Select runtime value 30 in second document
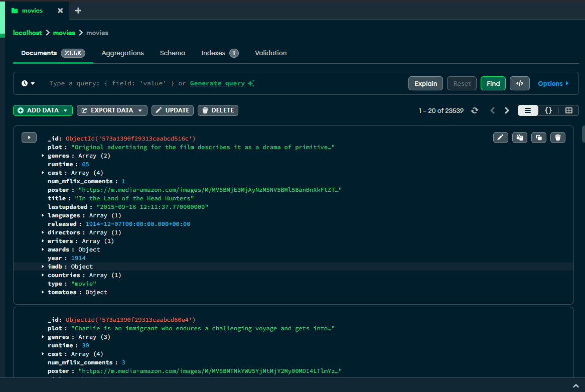This screenshot has height=392, width=585. coord(85,345)
